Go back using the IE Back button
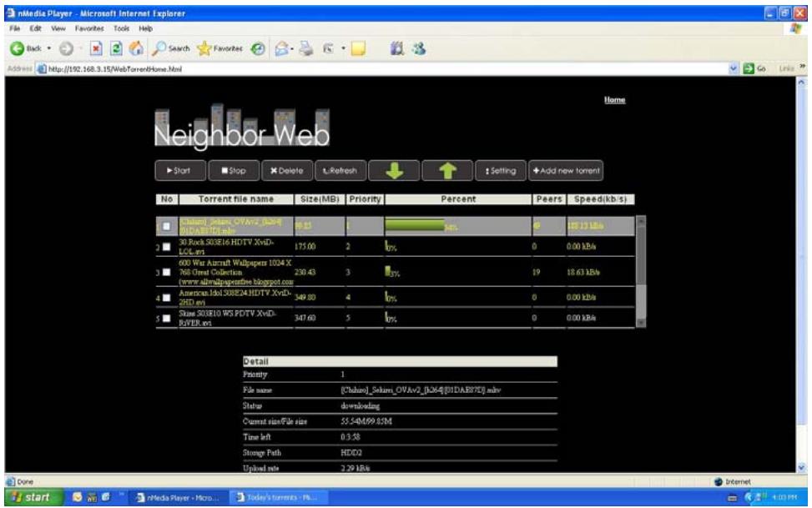This screenshot has height=508, width=812. (x=25, y=48)
